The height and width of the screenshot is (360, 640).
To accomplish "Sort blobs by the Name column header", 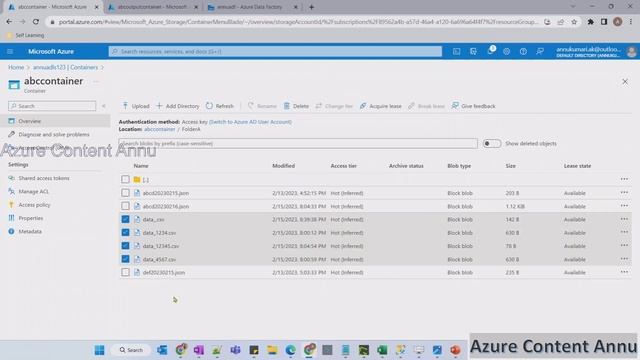I will [x=141, y=166].
